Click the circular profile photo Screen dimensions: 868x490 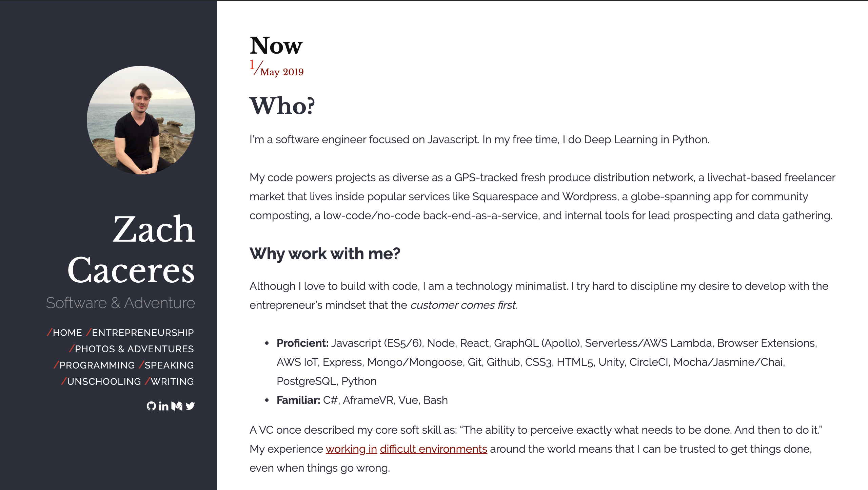[141, 120]
